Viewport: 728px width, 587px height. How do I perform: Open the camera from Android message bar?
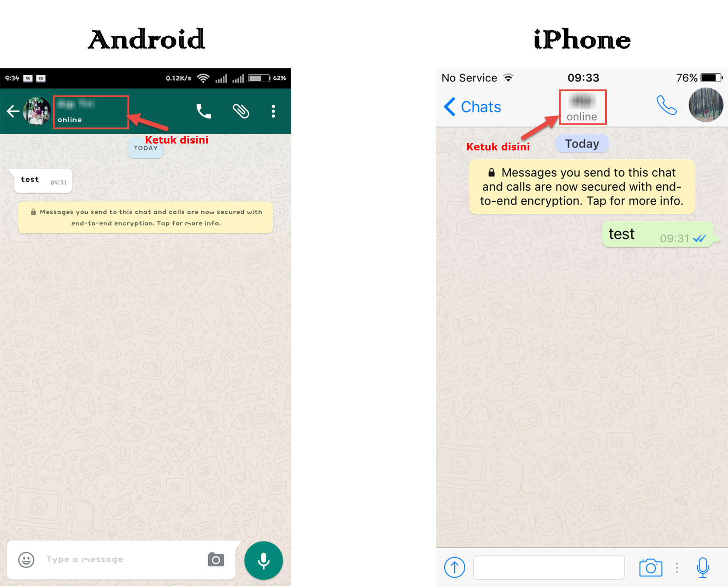tap(216, 559)
